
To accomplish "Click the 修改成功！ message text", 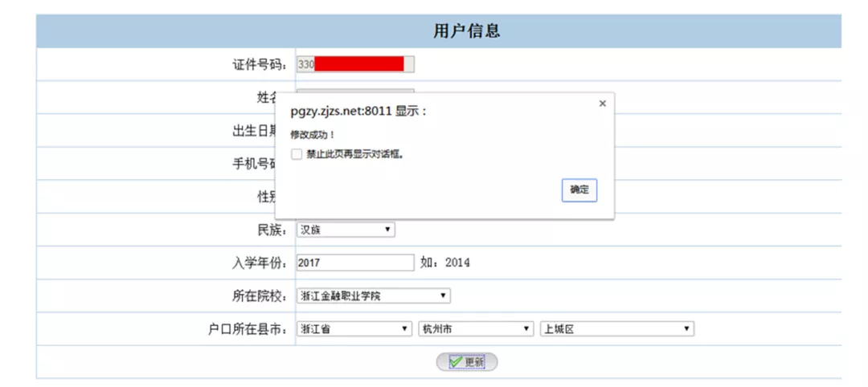I will click(x=313, y=135).
